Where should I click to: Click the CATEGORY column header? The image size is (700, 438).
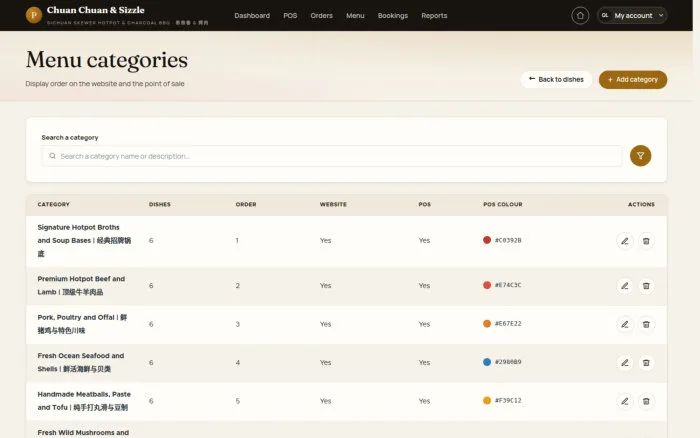(x=54, y=204)
